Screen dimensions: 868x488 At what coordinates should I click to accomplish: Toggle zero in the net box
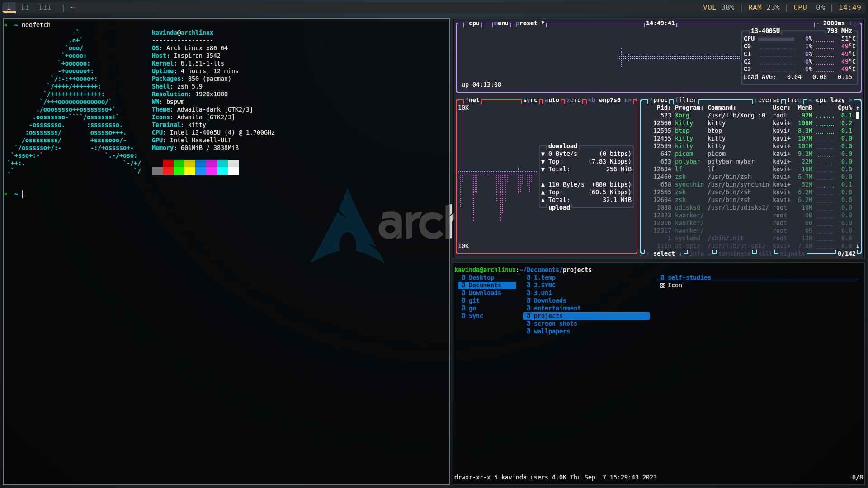tap(574, 100)
